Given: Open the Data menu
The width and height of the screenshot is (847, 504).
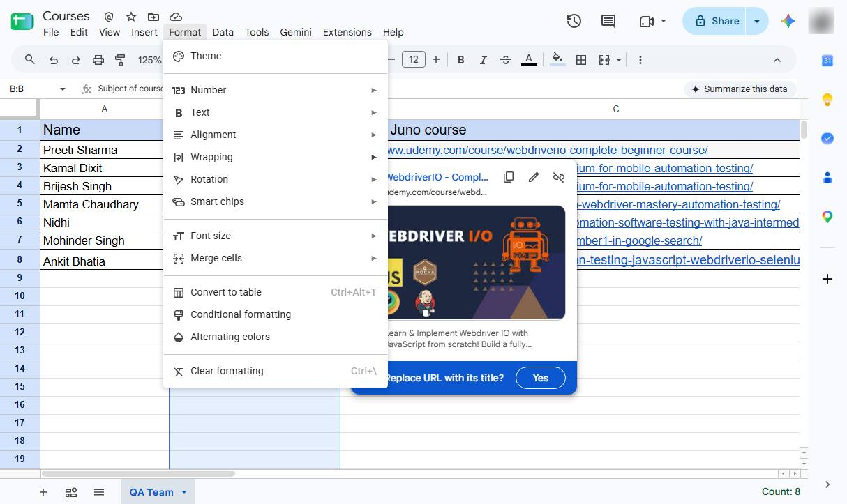Looking at the screenshot, I should 223,32.
